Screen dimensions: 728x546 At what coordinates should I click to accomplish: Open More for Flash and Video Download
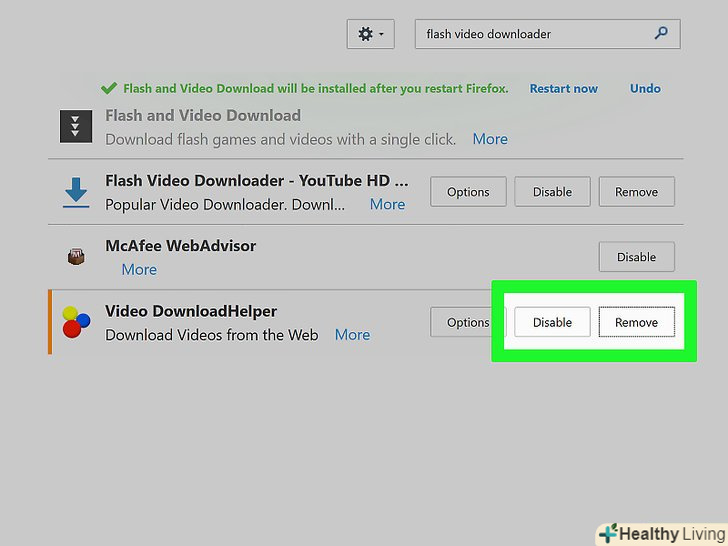pyautogui.click(x=490, y=139)
